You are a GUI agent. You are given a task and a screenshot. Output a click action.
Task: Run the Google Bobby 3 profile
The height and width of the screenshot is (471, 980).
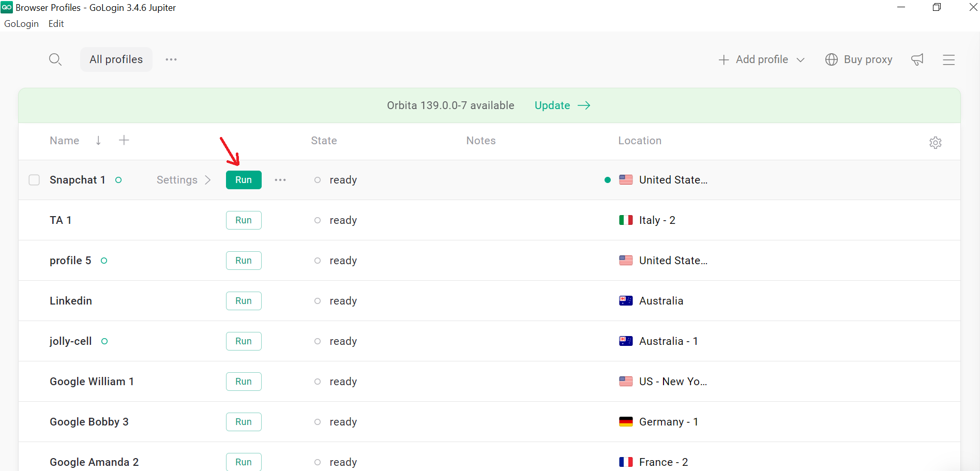(244, 422)
